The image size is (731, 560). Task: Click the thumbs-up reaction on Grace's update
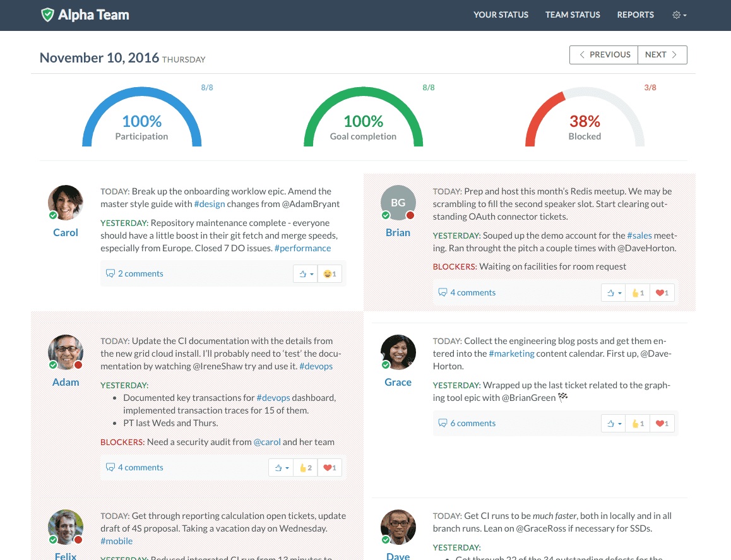(637, 423)
